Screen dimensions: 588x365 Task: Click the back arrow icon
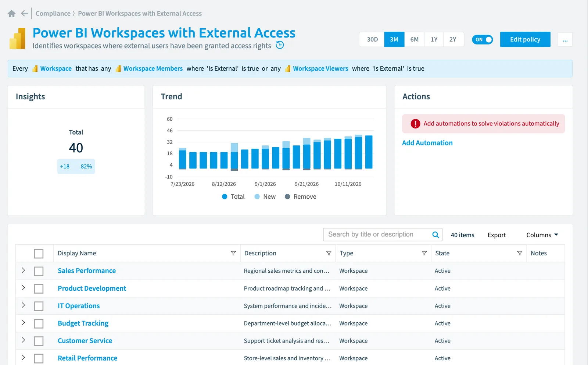[x=25, y=14]
